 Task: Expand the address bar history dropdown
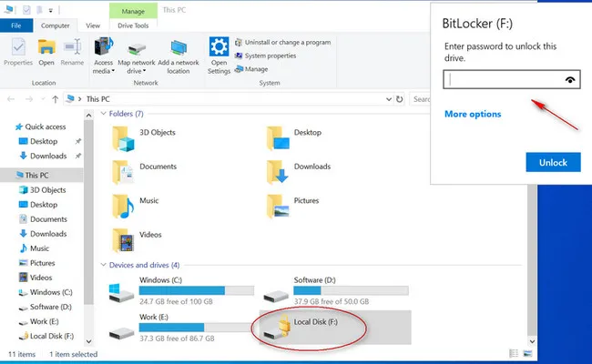389,99
